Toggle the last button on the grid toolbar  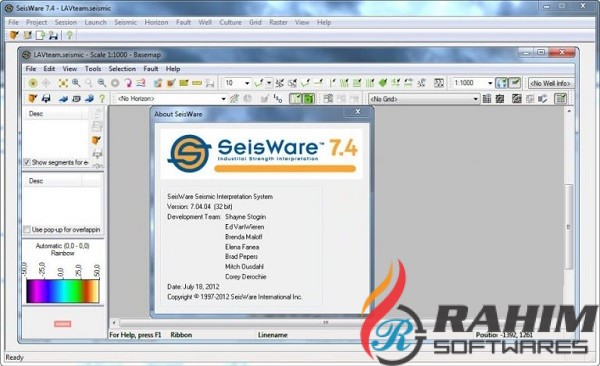tap(561, 99)
